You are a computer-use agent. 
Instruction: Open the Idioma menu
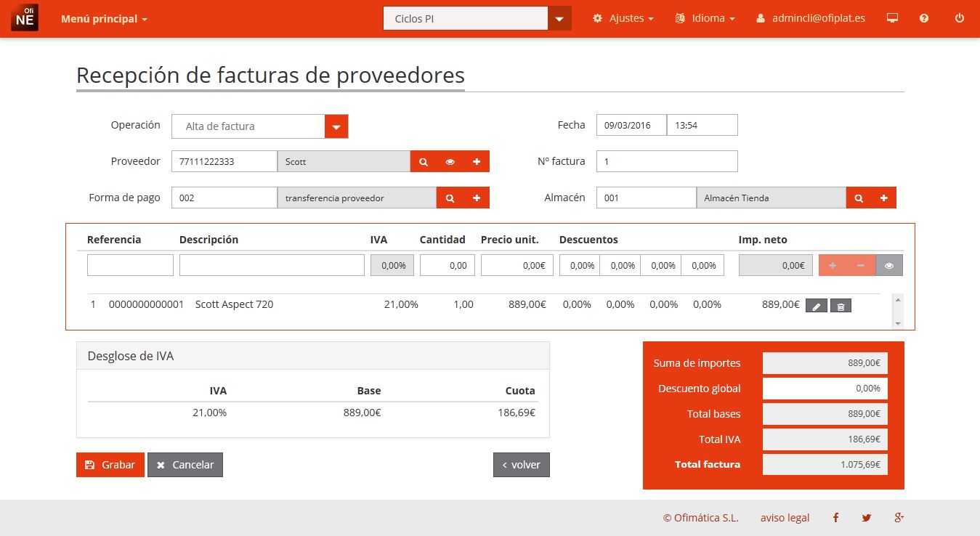click(x=705, y=18)
